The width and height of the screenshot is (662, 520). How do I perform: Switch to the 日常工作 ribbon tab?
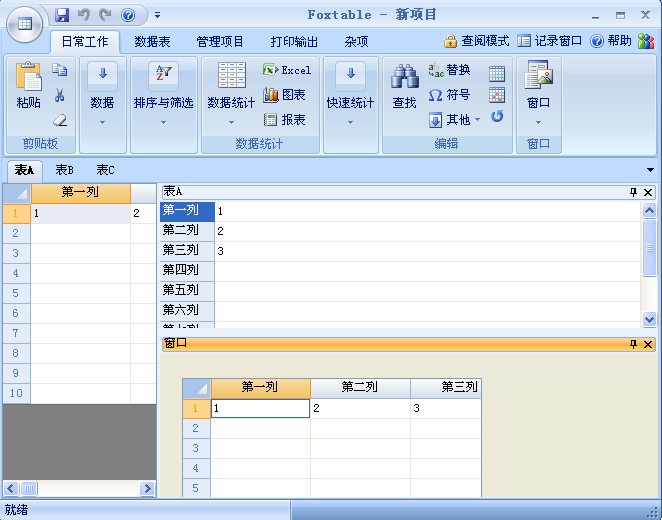click(85, 41)
